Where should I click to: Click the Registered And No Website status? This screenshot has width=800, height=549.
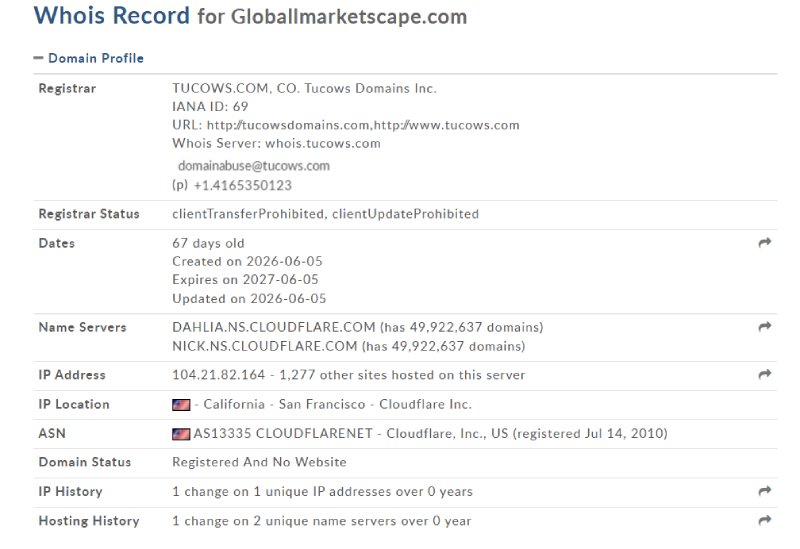(259, 462)
